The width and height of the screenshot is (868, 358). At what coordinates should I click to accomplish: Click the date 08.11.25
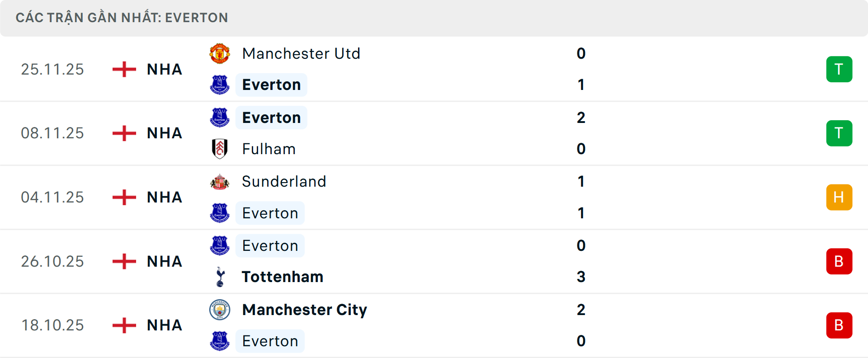pyautogui.click(x=52, y=133)
